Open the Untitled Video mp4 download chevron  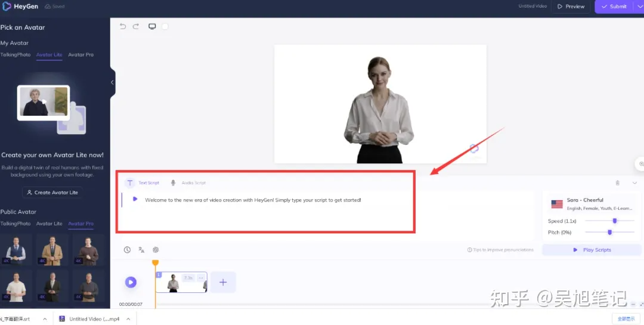coord(128,319)
